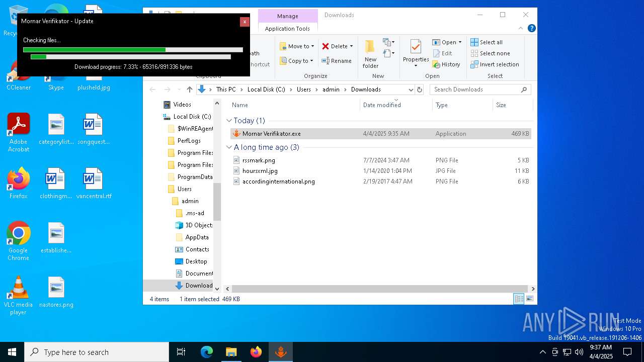The image size is (644, 362).
Task: Open the Manage ribbon tab
Action: coord(288,16)
